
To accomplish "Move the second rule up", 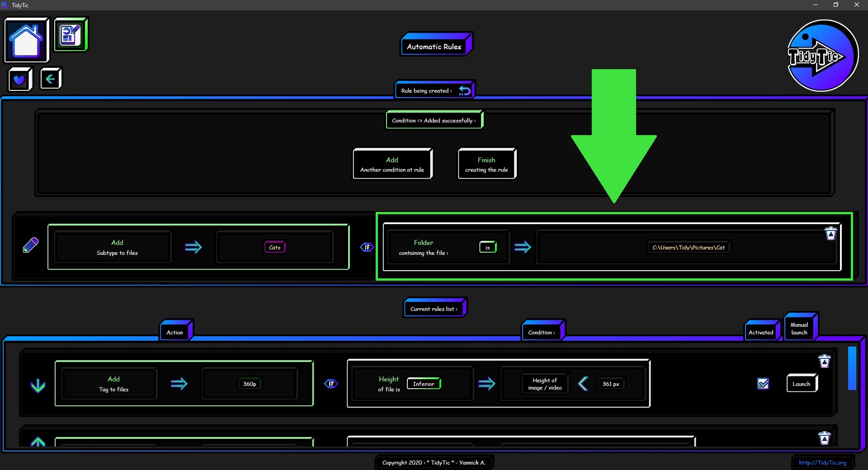I will pos(38,441).
